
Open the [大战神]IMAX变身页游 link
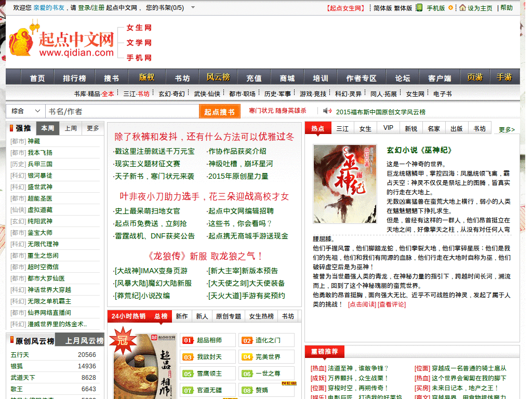(x=151, y=271)
